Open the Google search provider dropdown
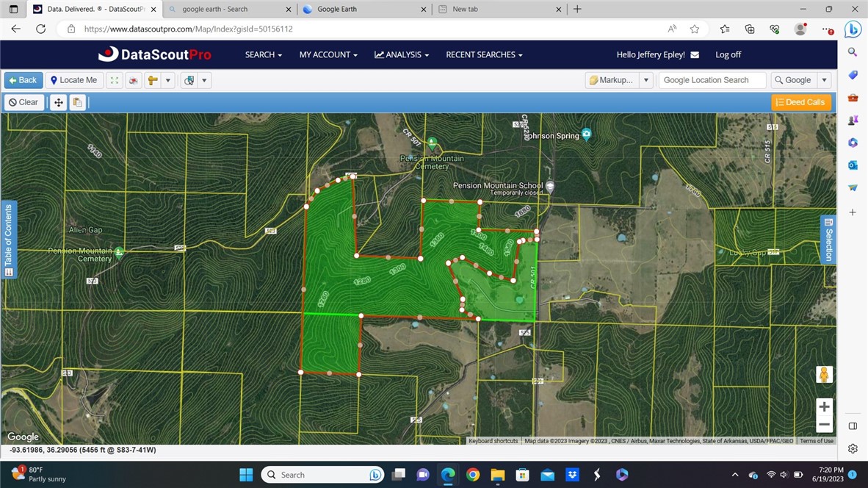Screen dimensions: 868x488 tap(825, 80)
